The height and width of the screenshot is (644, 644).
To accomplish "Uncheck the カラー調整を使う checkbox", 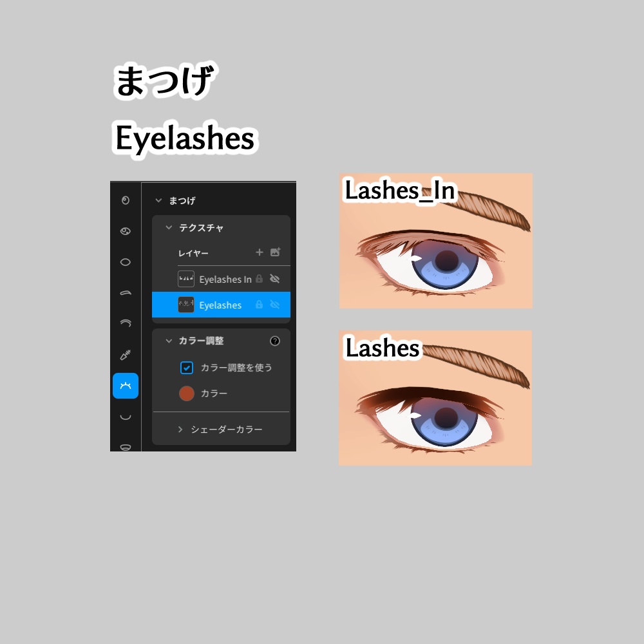I will point(187,368).
